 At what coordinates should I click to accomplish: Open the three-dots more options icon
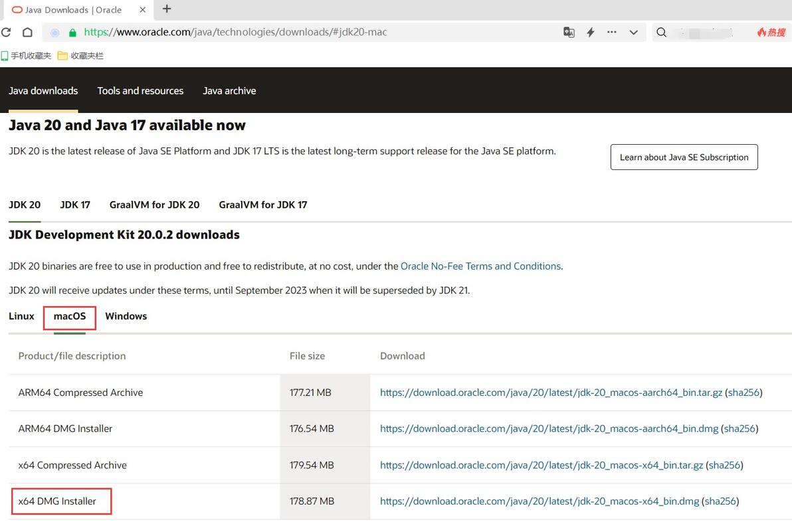tap(612, 32)
